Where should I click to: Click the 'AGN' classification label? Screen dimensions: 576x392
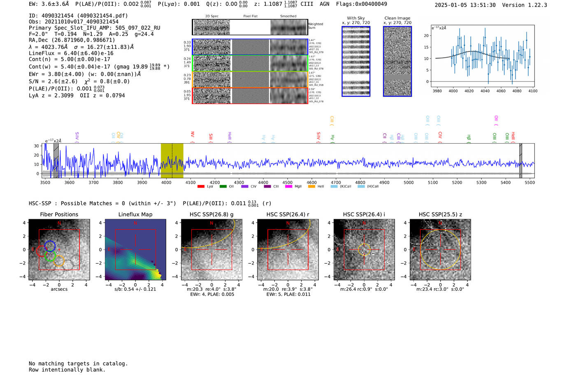325,4
